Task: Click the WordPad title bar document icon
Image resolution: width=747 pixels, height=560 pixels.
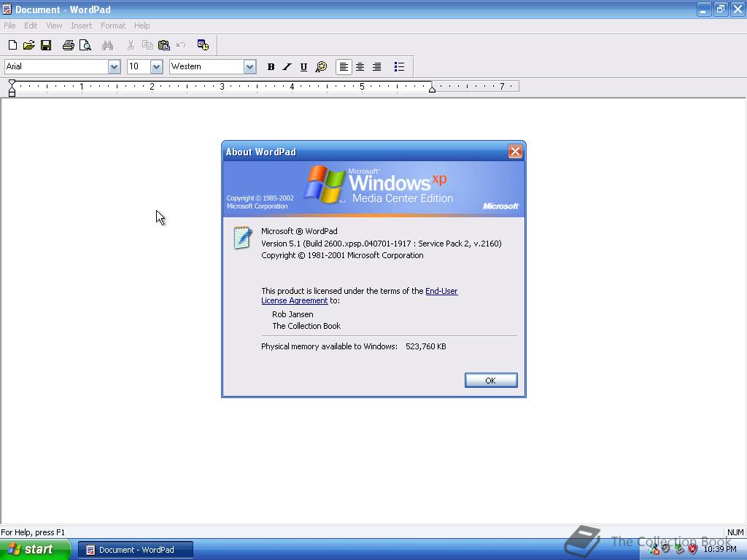Action: click(x=7, y=9)
